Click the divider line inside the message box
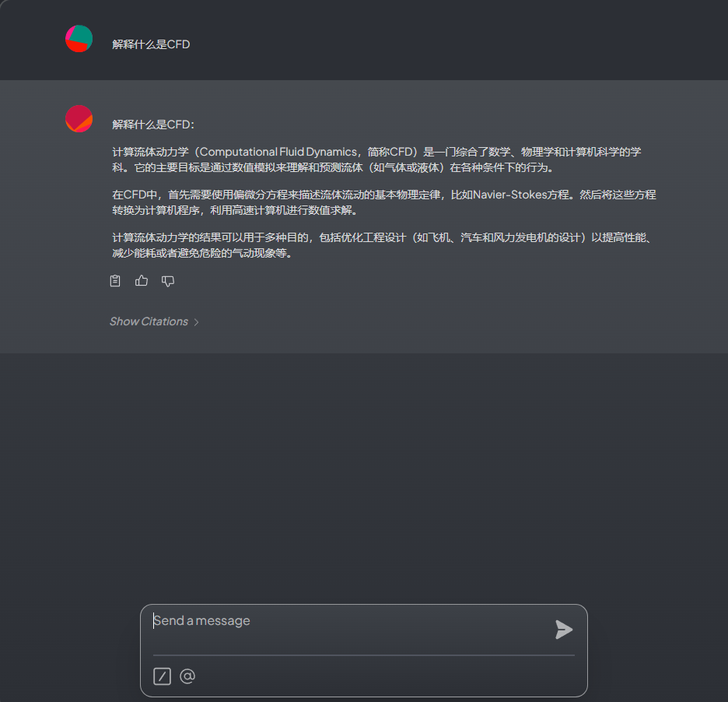 pos(364,655)
